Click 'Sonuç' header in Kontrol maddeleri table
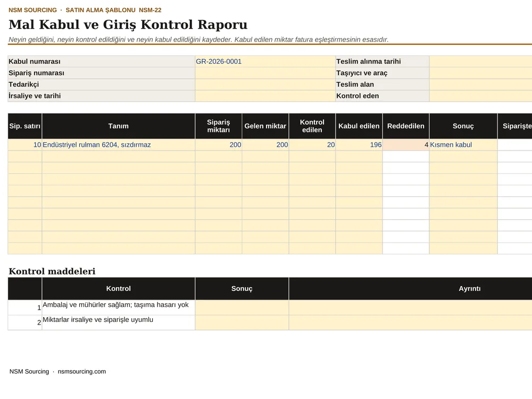This screenshot has height=399, width=532. click(242, 289)
